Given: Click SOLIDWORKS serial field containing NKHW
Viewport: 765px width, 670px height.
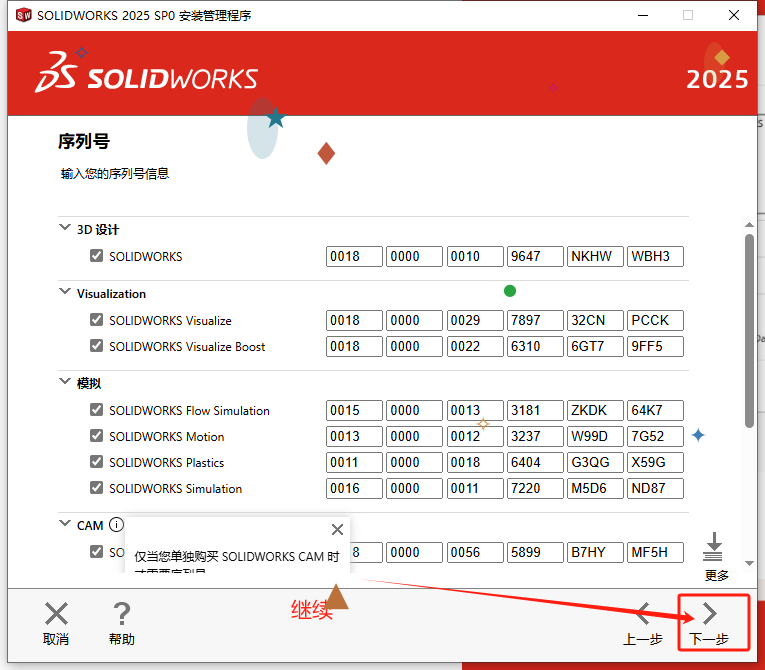Looking at the screenshot, I should (595, 256).
